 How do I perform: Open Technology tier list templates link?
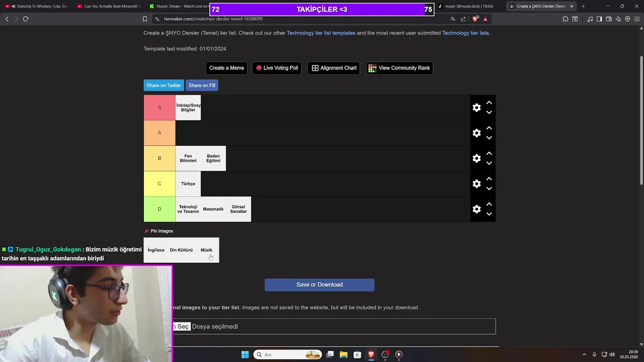(x=321, y=33)
